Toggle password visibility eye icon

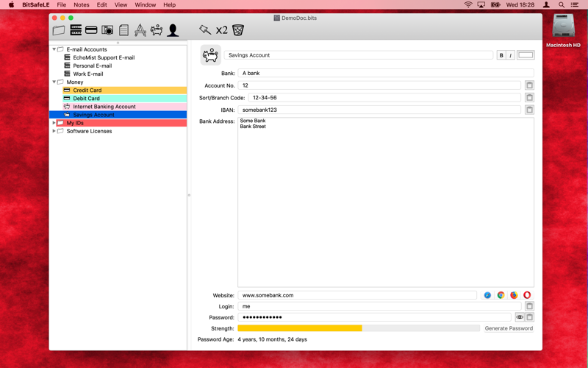[x=520, y=317]
